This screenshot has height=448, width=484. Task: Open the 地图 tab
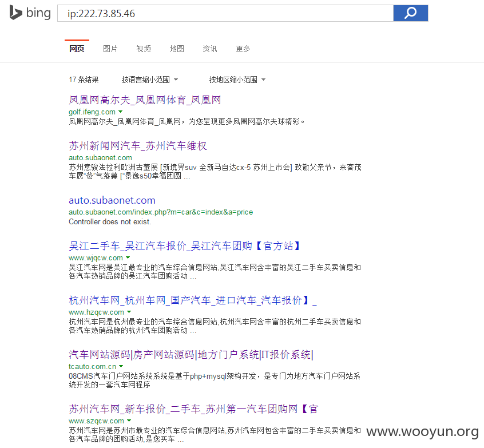(x=177, y=49)
